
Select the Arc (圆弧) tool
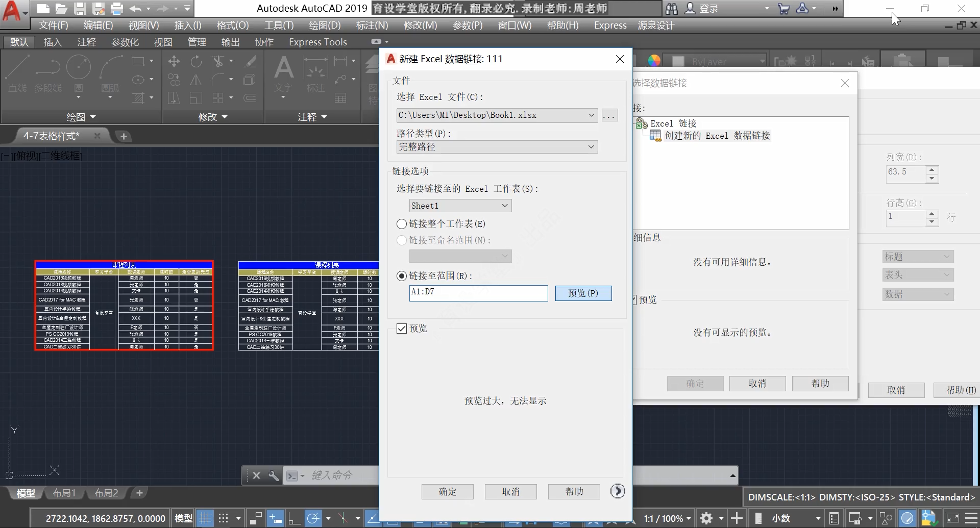coord(110,74)
